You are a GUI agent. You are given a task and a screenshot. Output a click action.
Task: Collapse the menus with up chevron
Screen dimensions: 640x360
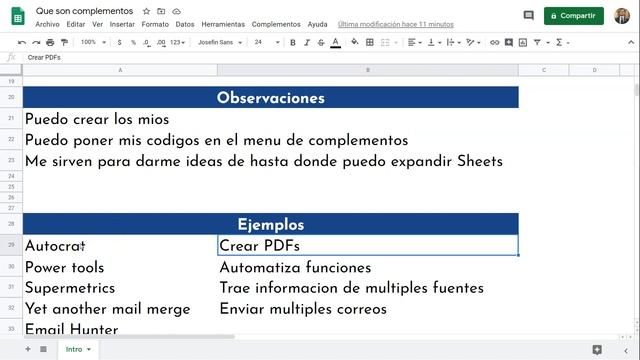coord(631,42)
